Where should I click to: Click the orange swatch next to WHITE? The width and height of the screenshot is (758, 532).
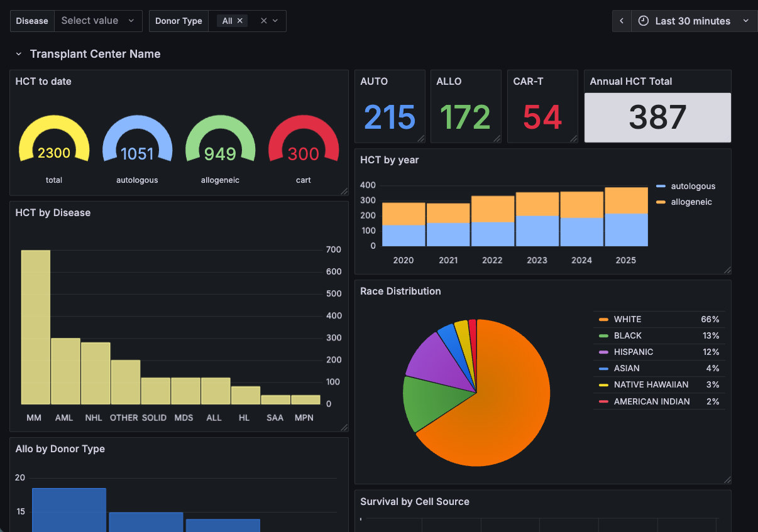point(603,319)
